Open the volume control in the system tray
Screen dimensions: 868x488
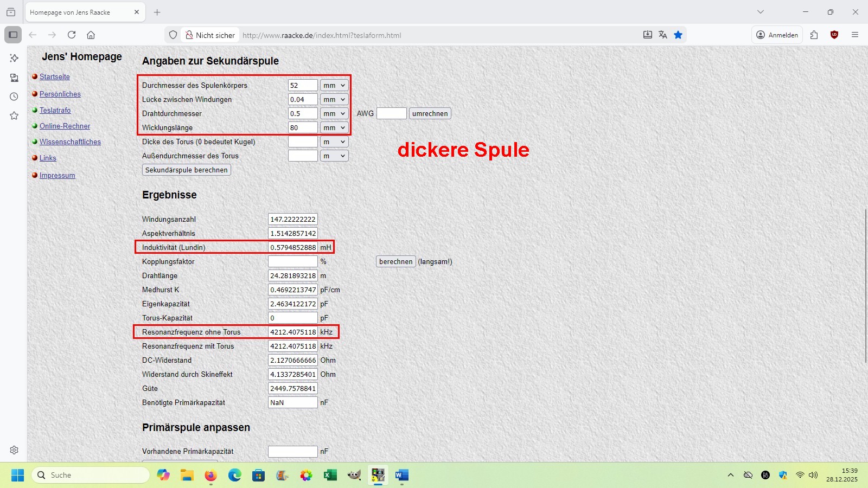pyautogui.click(x=813, y=475)
